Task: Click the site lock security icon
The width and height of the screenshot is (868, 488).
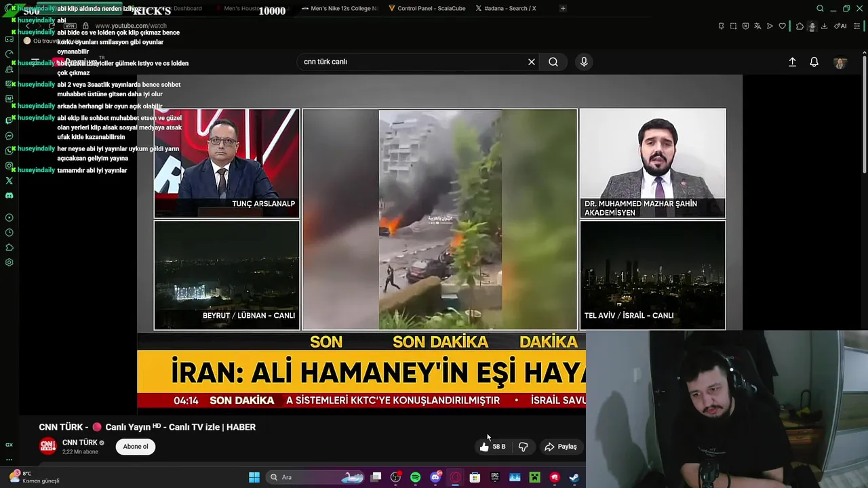Action: (x=85, y=26)
